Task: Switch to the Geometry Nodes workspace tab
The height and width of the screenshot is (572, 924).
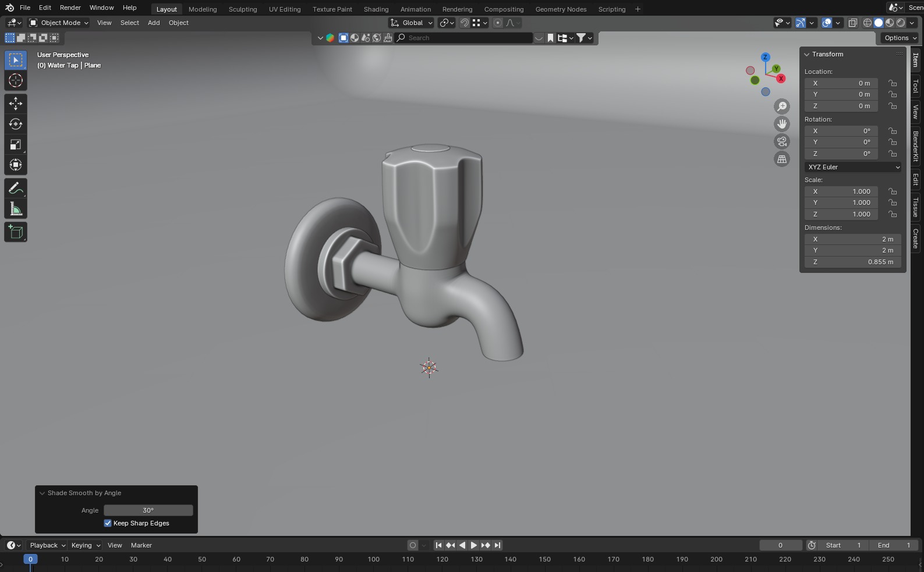Action: pyautogui.click(x=561, y=9)
